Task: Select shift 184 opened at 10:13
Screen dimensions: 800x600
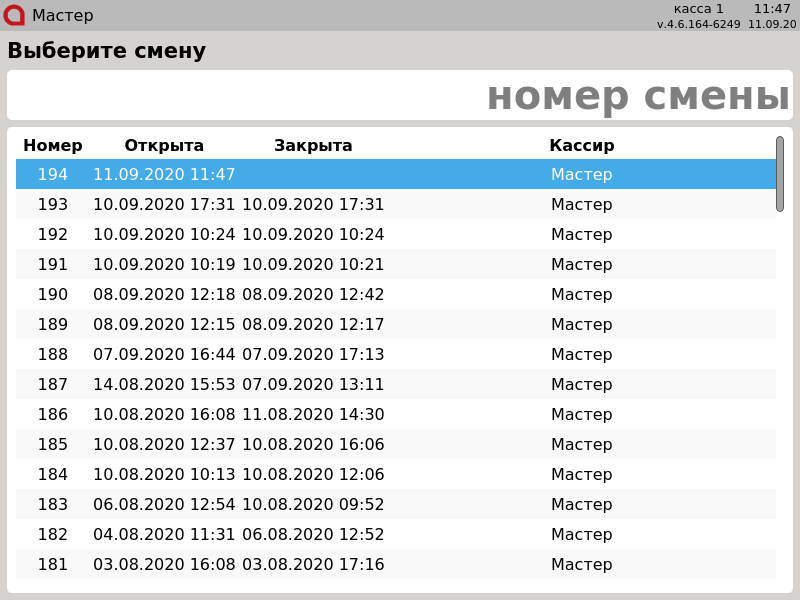Action: [x=395, y=475]
